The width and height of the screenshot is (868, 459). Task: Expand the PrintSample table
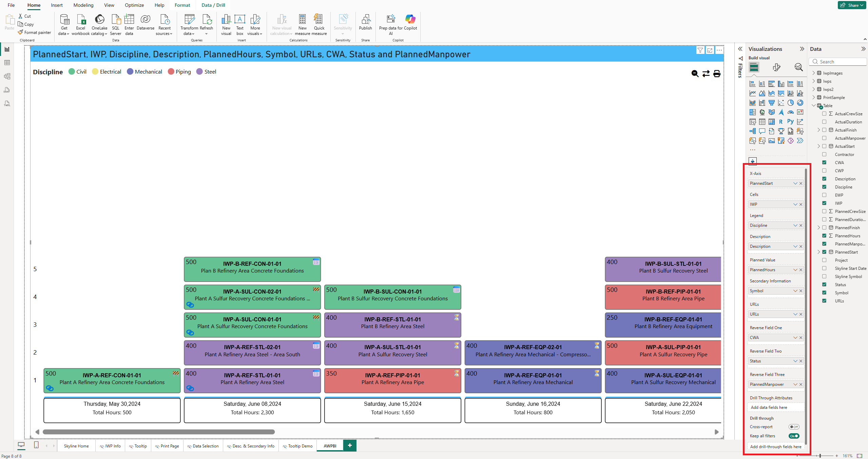coord(813,97)
